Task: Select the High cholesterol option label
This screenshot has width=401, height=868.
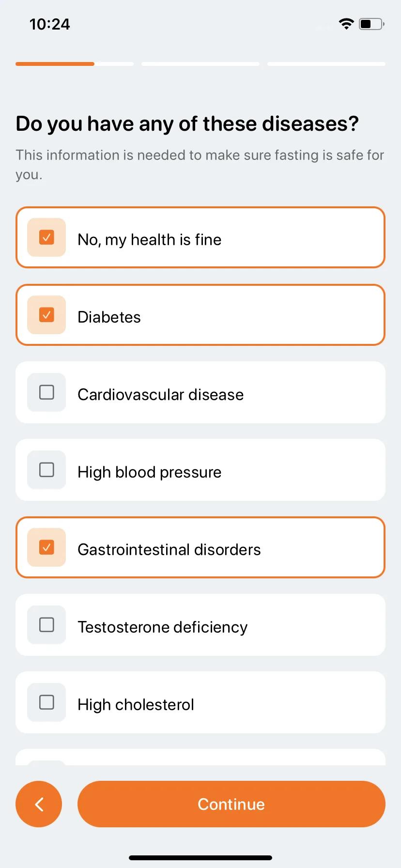Action: click(x=136, y=704)
